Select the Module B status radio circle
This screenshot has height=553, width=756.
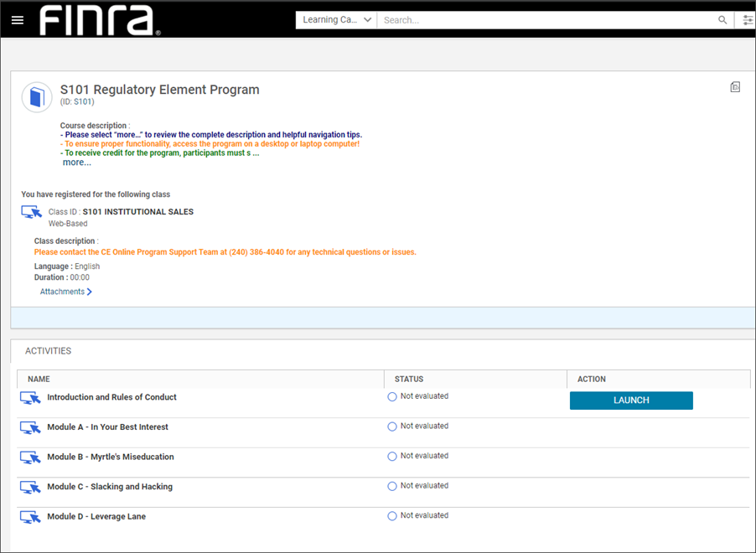pos(392,457)
